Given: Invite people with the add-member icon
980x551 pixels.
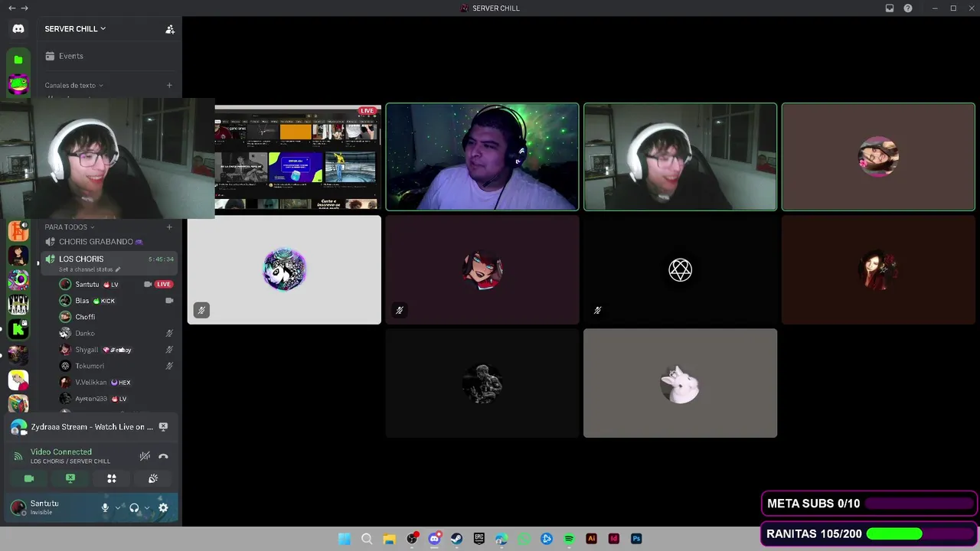Looking at the screenshot, I should pos(170,29).
